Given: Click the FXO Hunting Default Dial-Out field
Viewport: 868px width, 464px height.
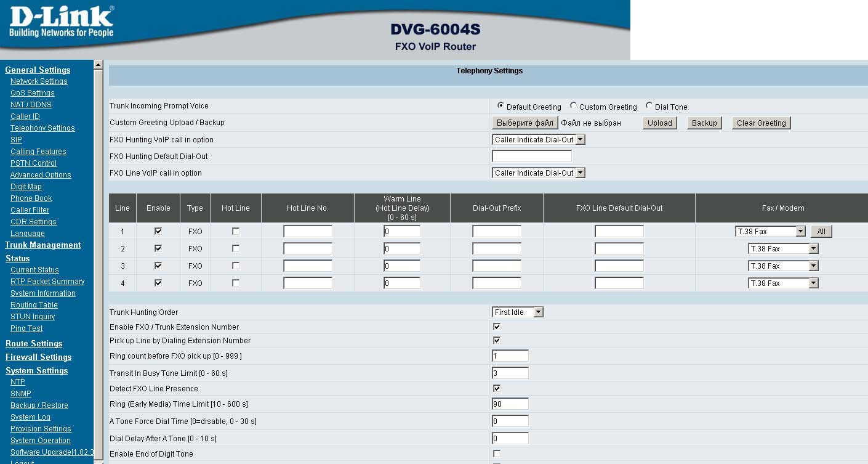Looking at the screenshot, I should click(x=532, y=157).
